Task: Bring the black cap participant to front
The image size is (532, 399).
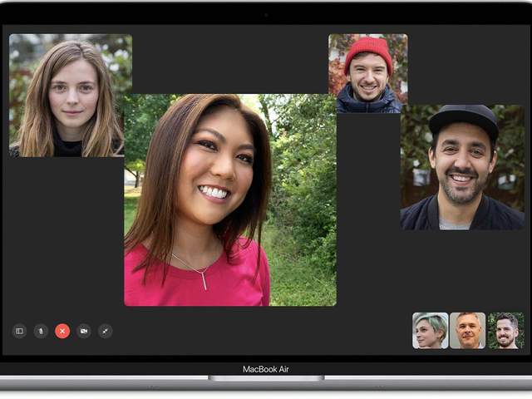Action: coord(462,167)
